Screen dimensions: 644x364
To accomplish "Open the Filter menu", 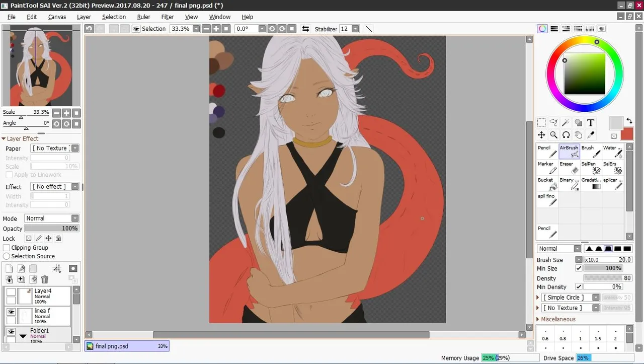I will pos(168,17).
